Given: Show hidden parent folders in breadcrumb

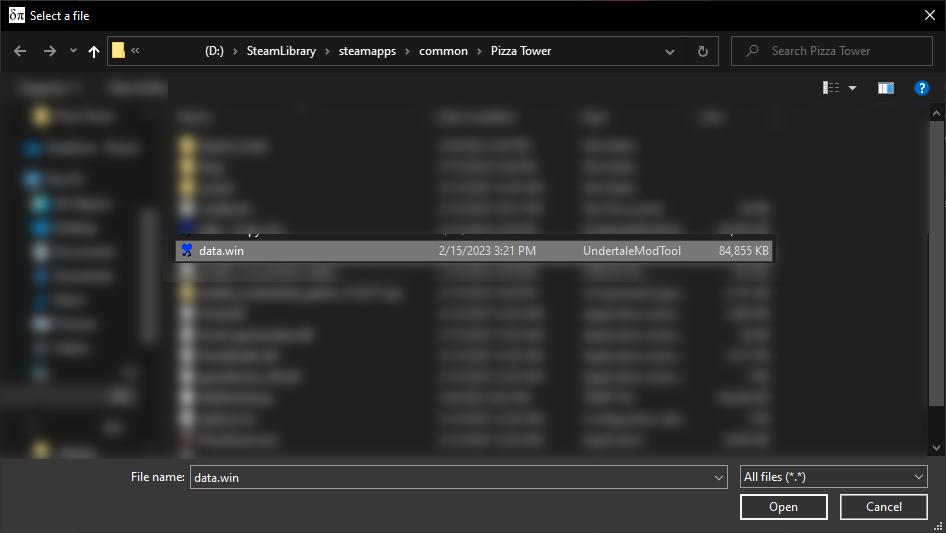Looking at the screenshot, I should click(135, 51).
